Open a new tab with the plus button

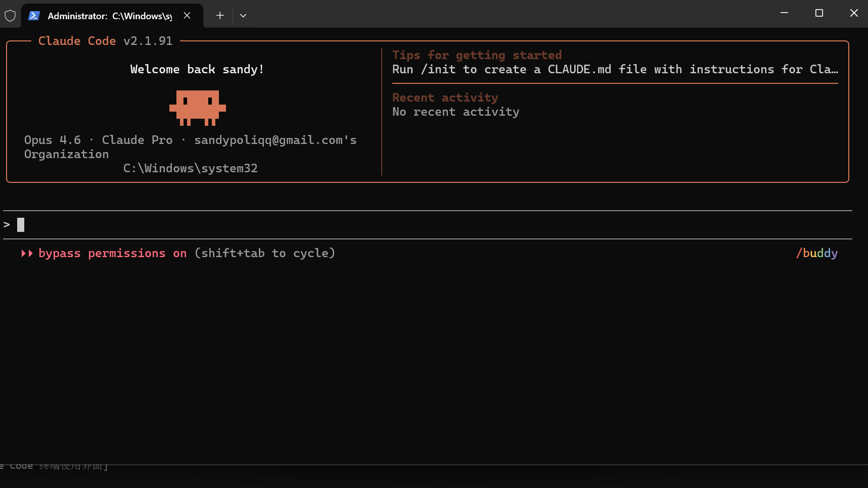220,16
